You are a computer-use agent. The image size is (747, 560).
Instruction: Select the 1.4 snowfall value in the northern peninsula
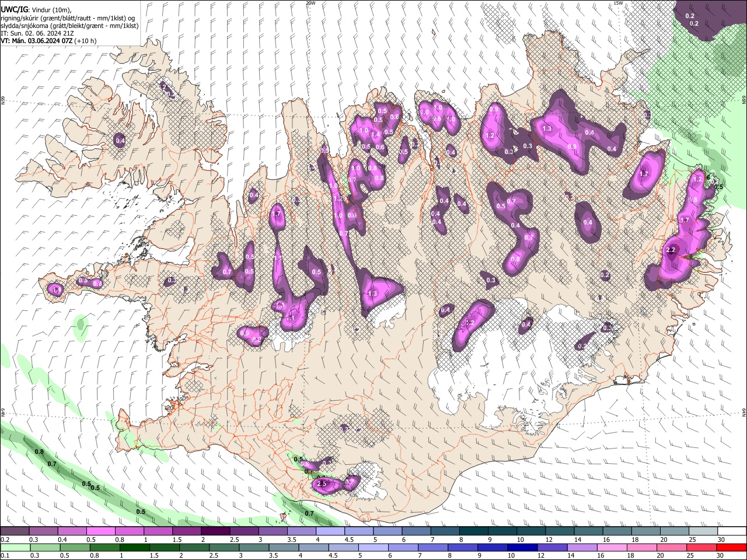click(375, 134)
